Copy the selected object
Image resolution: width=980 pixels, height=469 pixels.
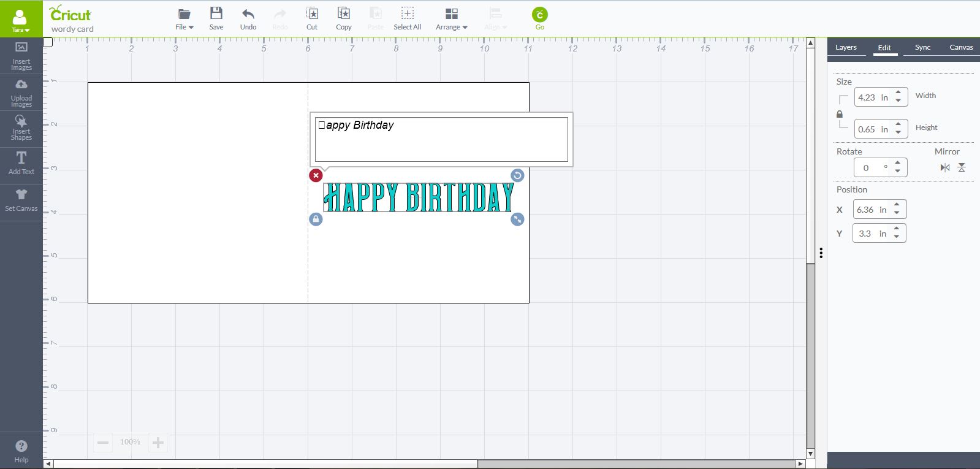(344, 19)
